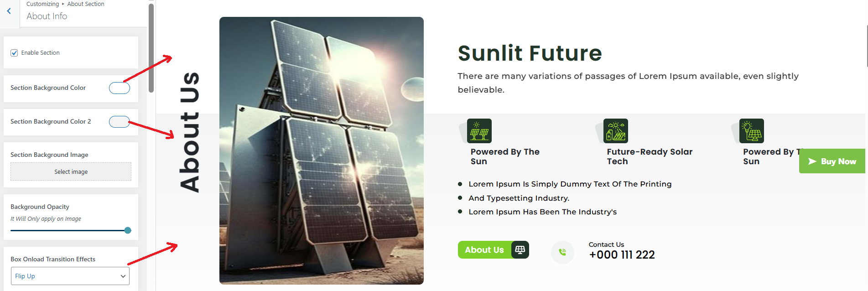
Task: Click the paper plane icon on Buy Now
Action: point(812,161)
